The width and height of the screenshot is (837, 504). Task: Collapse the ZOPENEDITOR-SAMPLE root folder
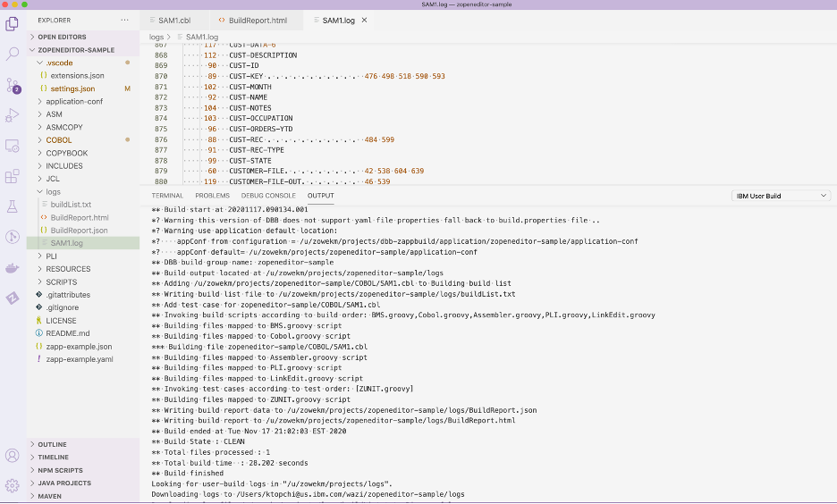83,50
